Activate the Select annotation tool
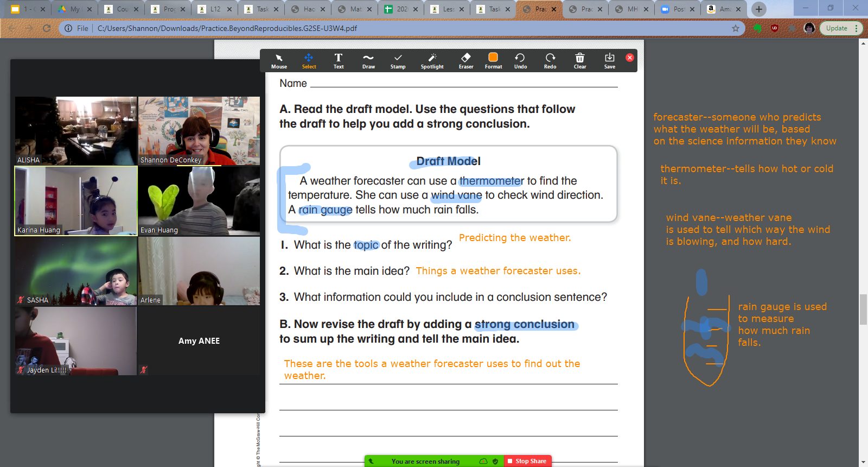This screenshot has height=467, width=868. pyautogui.click(x=309, y=61)
